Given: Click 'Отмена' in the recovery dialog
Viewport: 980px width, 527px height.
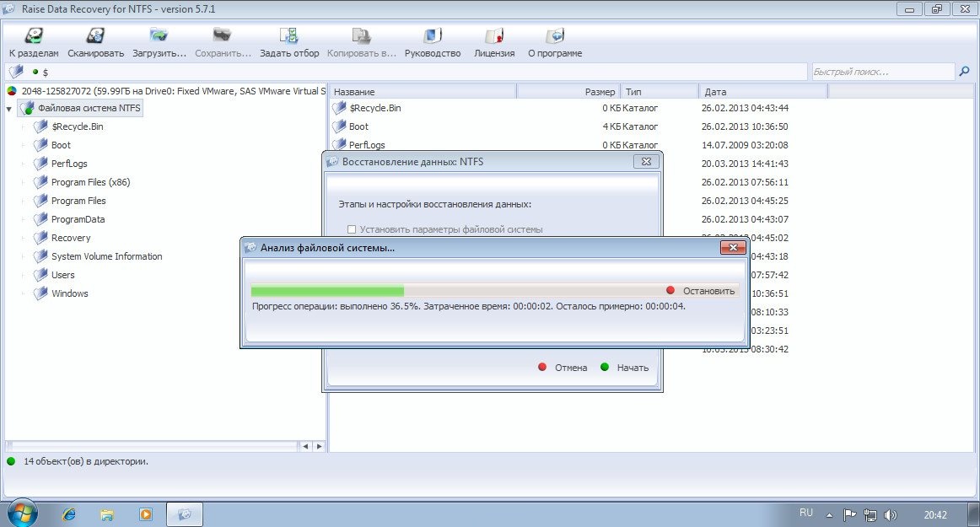Looking at the screenshot, I should point(563,368).
